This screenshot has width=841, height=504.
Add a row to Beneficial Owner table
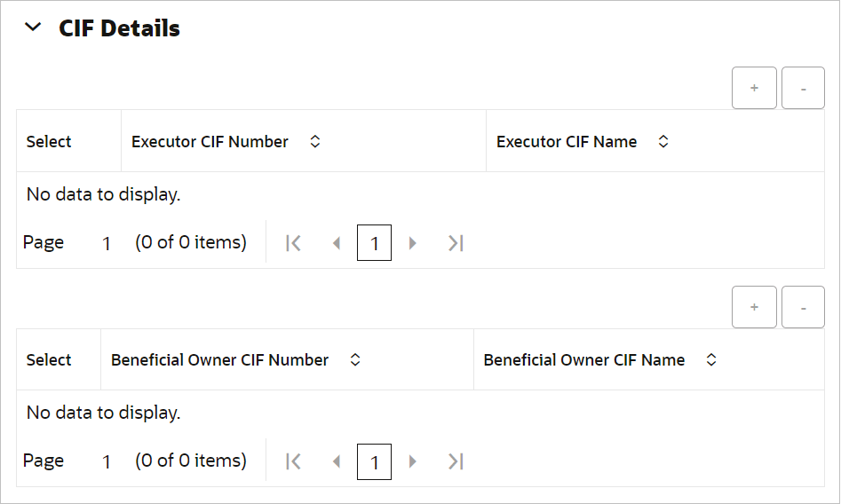[x=754, y=307]
